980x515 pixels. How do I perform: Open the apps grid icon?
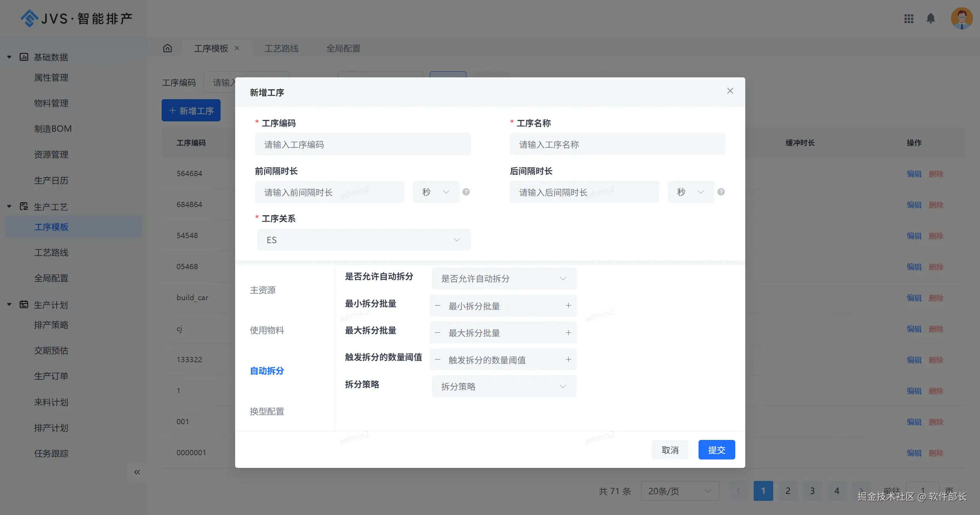[908, 18]
